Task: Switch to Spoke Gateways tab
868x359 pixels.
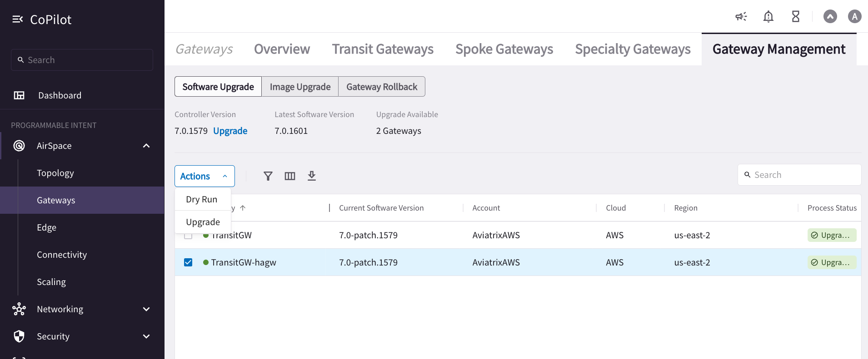Action: pyautogui.click(x=504, y=49)
